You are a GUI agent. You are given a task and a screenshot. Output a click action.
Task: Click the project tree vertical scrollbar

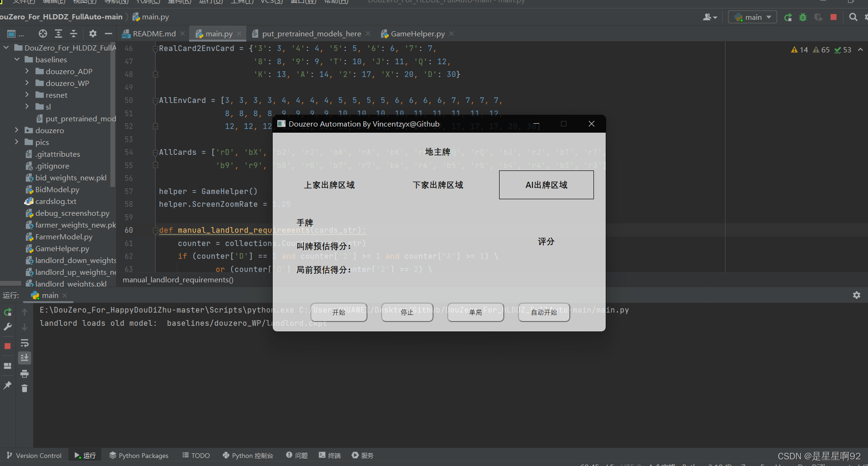[113, 116]
